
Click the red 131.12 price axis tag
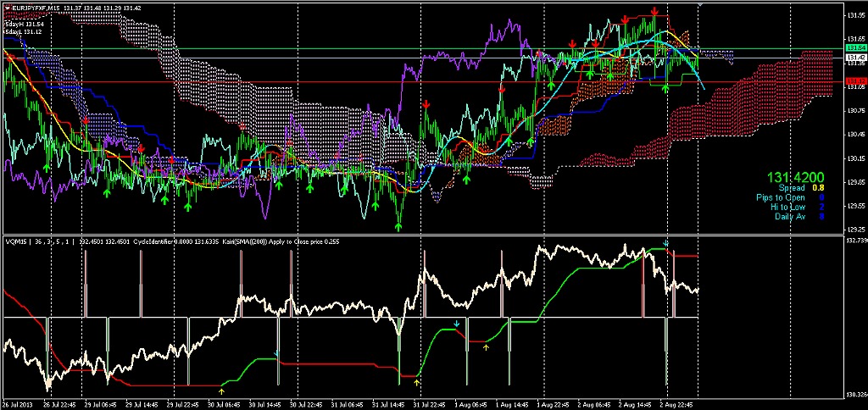(x=854, y=81)
